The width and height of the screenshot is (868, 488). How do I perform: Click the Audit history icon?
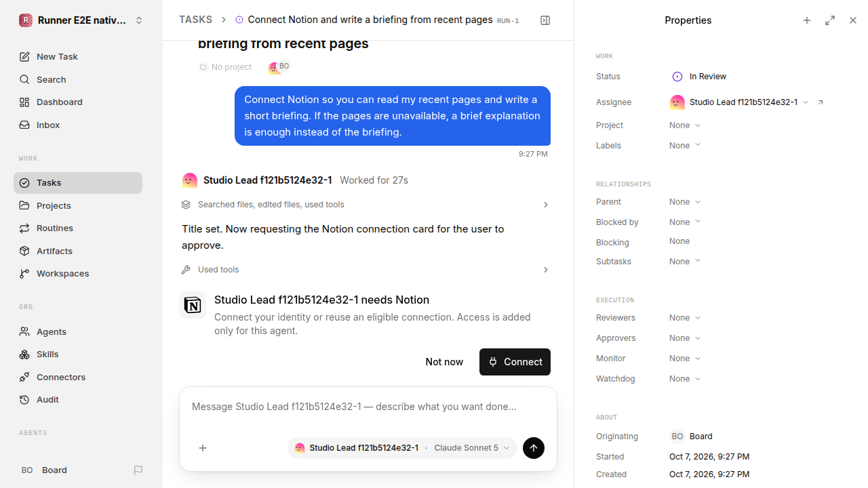[24, 400]
